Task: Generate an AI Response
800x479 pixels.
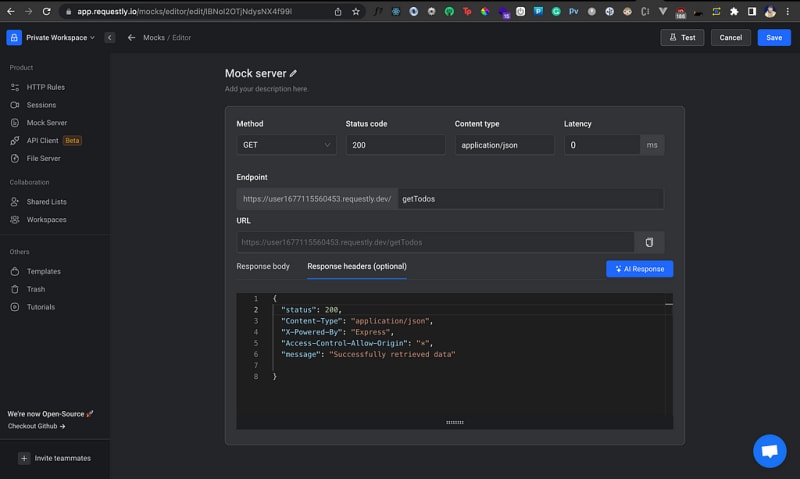Action: pyautogui.click(x=639, y=269)
